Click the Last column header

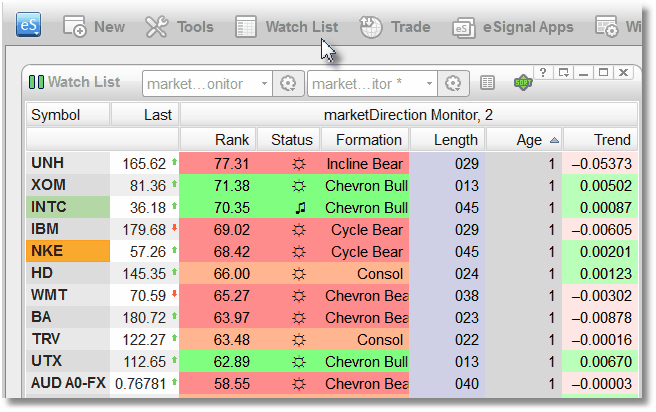145,115
